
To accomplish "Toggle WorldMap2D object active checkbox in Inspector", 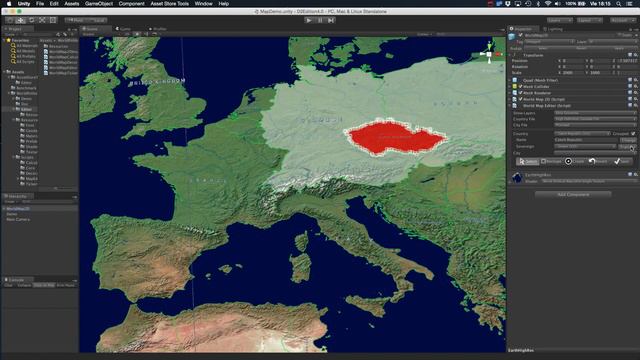I will point(521,36).
